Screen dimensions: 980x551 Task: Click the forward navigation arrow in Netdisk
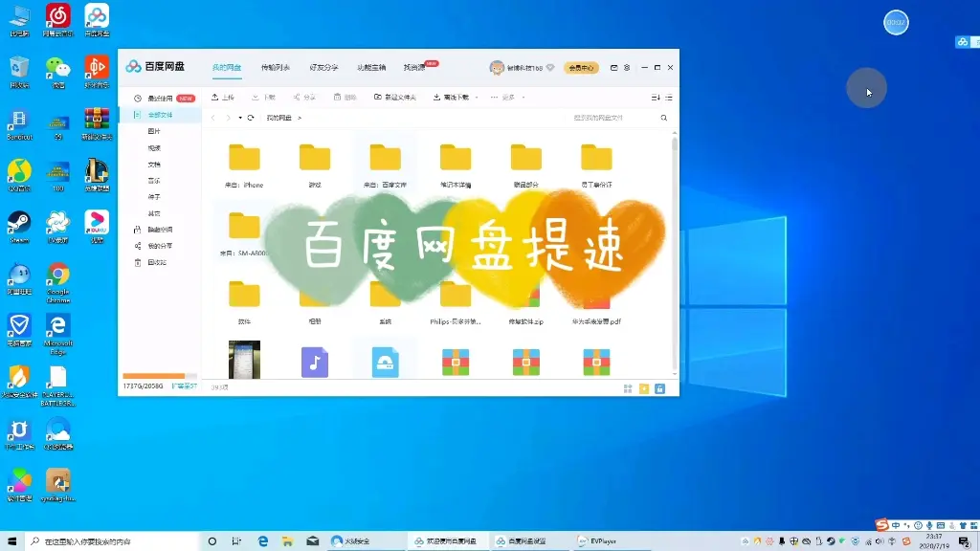tap(228, 118)
